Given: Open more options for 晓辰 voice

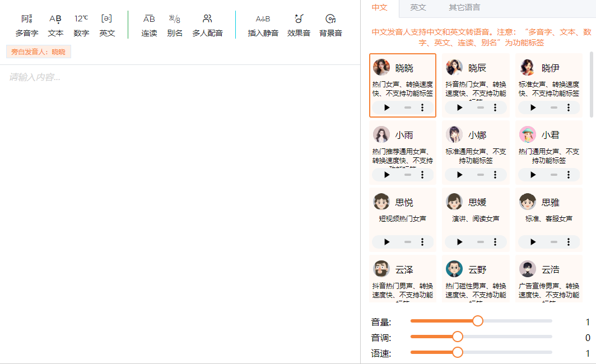Looking at the screenshot, I should click(x=495, y=108).
